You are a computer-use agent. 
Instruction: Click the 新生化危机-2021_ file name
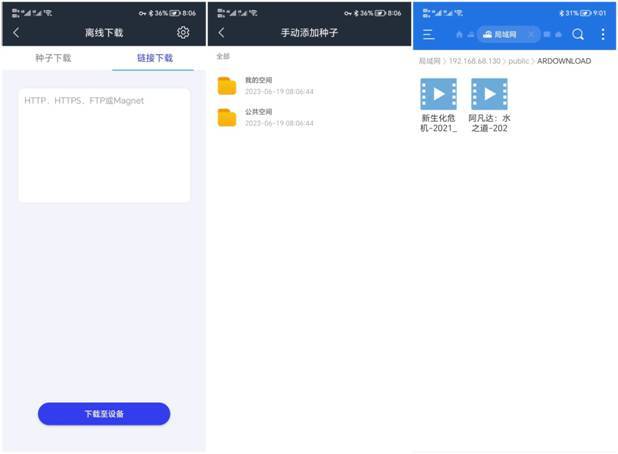point(438,123)
